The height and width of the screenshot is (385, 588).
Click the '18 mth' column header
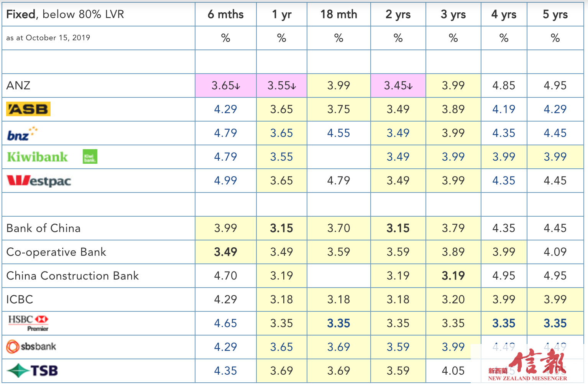pos(339,15)
